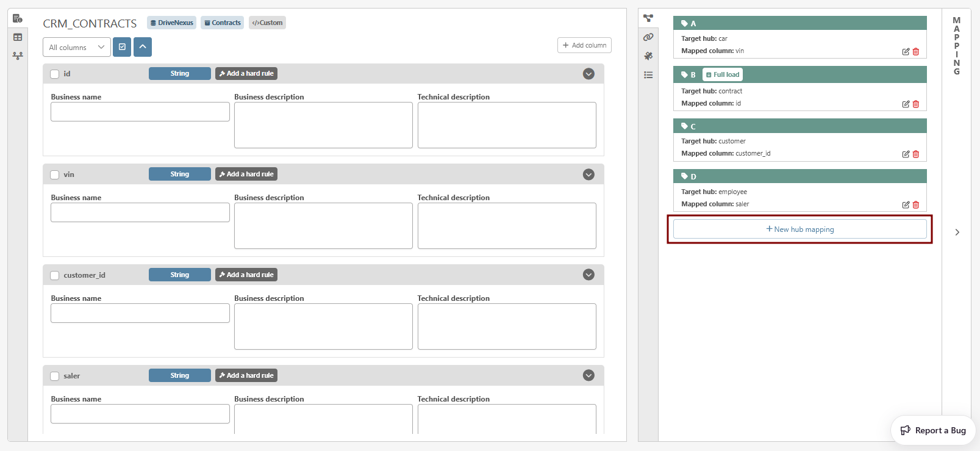Delete hub mapping D for employee
Image resolution: width=980 pixels, height=451 pixels.
point(915,205)
